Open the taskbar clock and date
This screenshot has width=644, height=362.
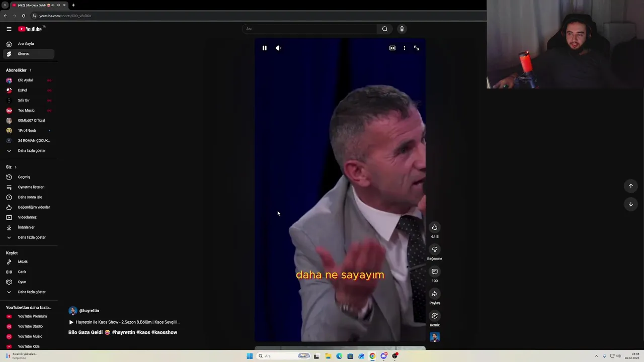(632, 356)
